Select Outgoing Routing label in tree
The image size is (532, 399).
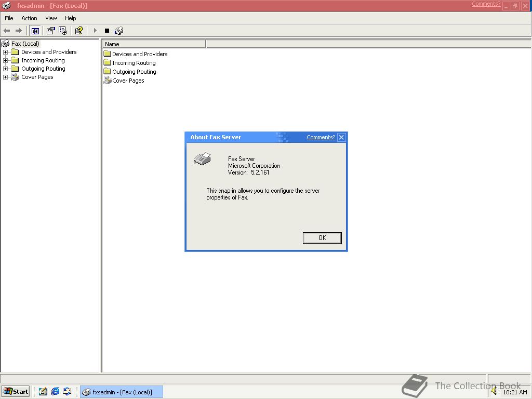click(44, 69)
